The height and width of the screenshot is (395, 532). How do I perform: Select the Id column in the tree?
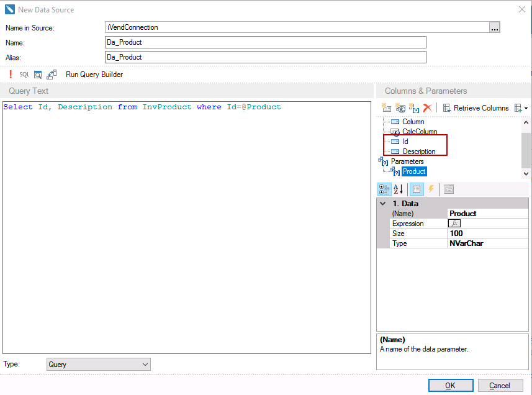pyautogui.click(x=405, y=142)
